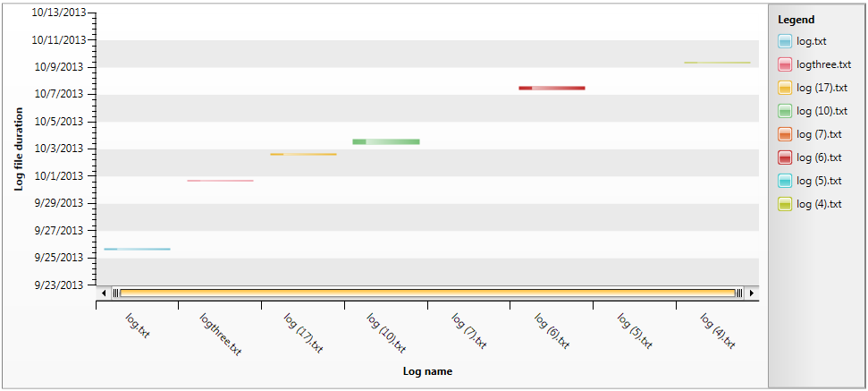
Task: Click the olive log (4).txt duration bar
Action: (x=717, y=63)
